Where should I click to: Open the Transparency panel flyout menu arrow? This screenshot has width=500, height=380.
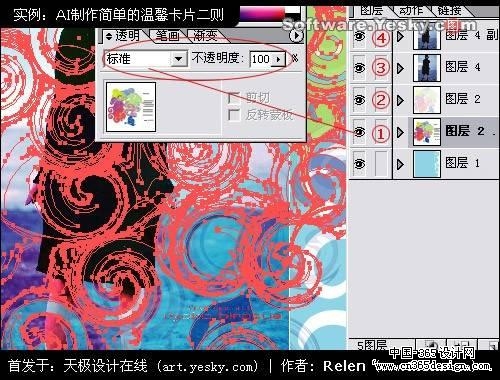(296, 35)
